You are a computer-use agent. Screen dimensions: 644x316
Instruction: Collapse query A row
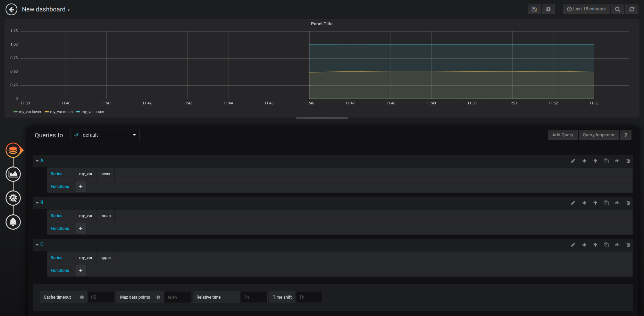pos(37,161)
